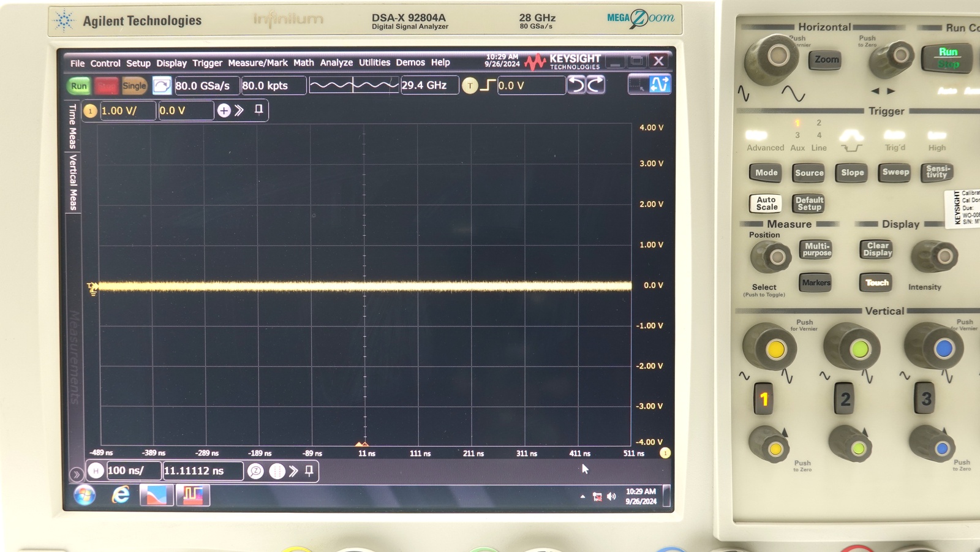Toggle channel 1 with its yellow badge
980x552 pixels.
(91, 111)
